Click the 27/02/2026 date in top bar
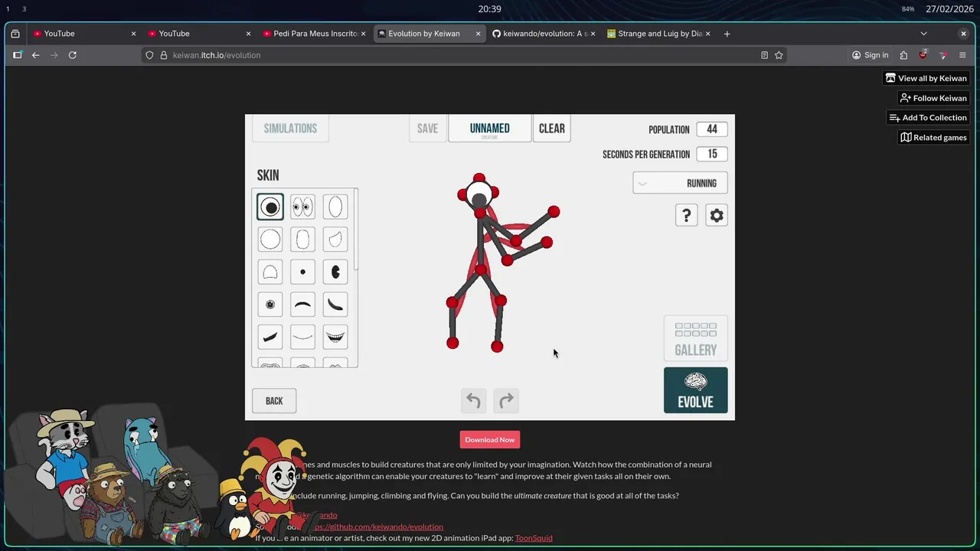The height and width of the screenshot is (551, 980). (x=948, y=9)
